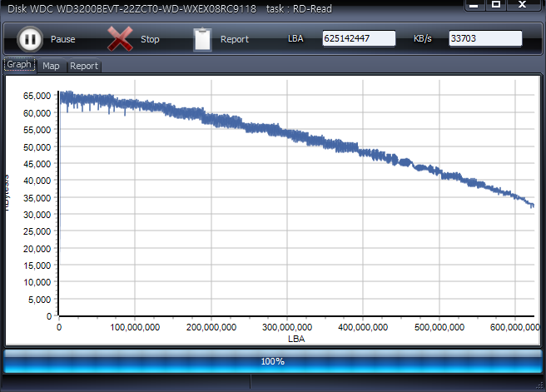Click the LBA axis title below graph
This screenshot has height=392, width=546.
pyautogui.click(x=296, y=339)
